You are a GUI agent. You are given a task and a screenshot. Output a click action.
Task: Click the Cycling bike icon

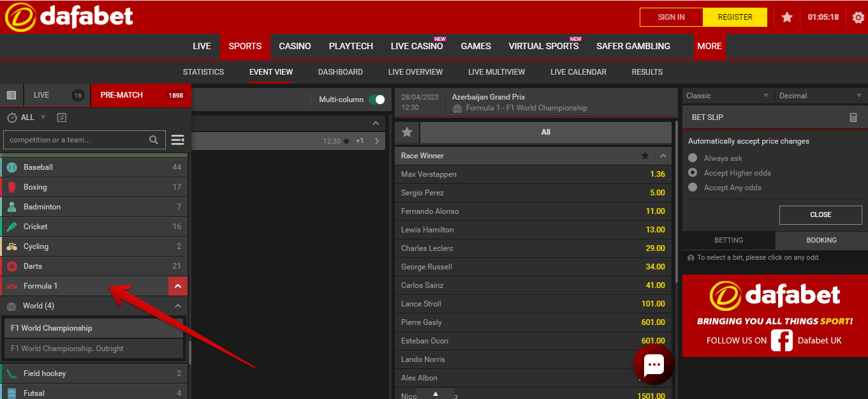tap(12, 246)
